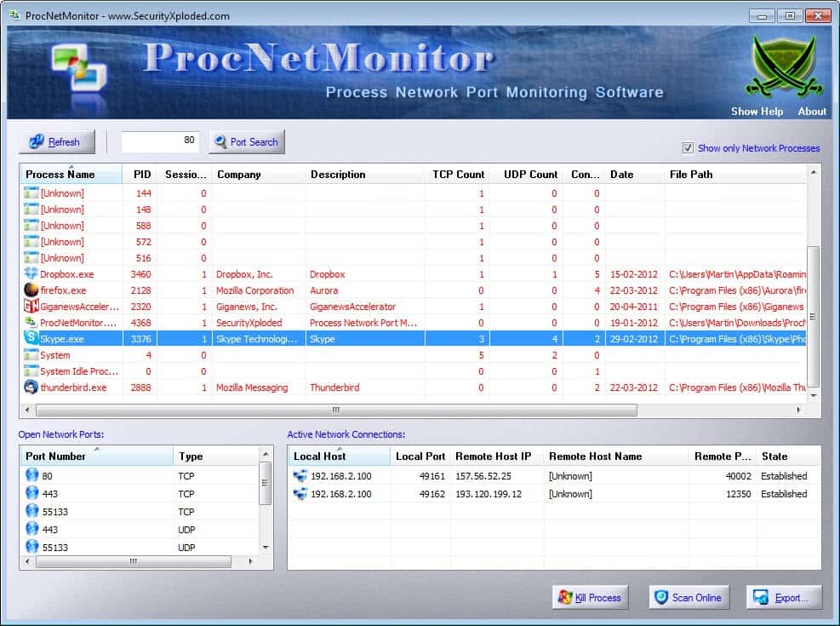Image resolution: width=840 pixels, height=626 pixels.
Task: Launch Scan Online
Action: click(689, 596)
